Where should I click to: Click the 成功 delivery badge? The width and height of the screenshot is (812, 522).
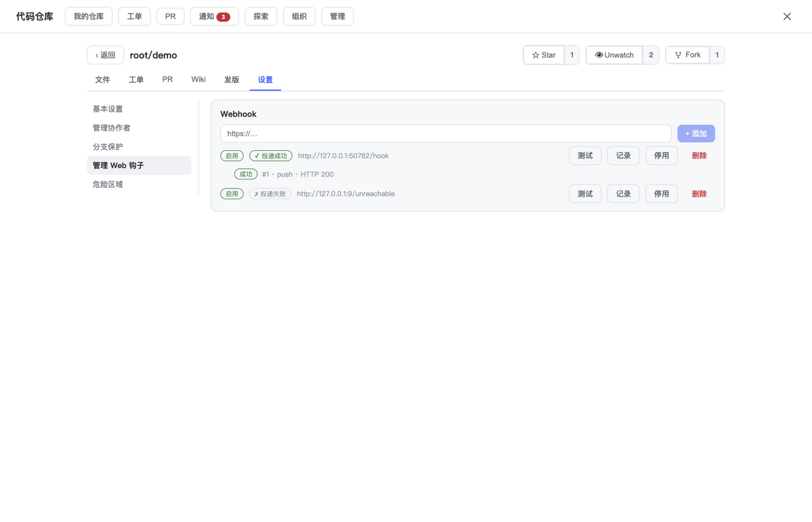[246, 174]
